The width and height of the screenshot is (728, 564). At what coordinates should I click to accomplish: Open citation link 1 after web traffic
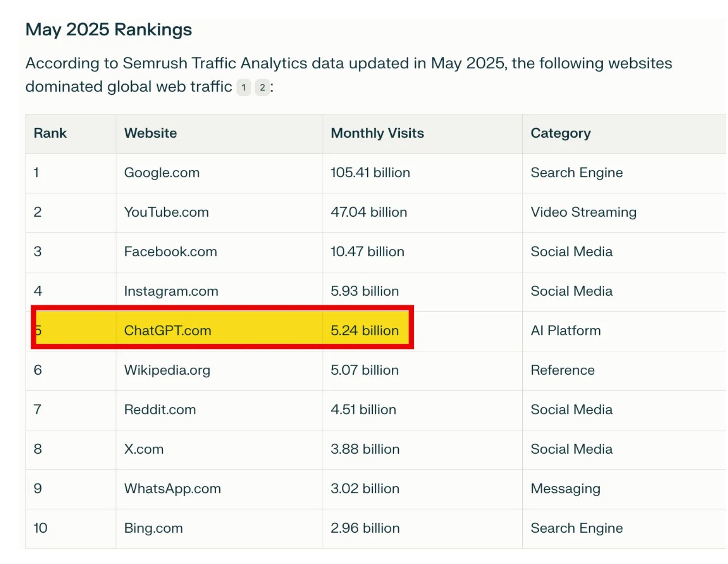(244, 87)
